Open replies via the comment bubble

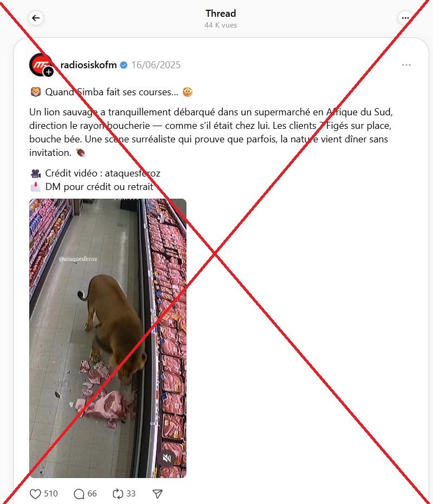79,494
